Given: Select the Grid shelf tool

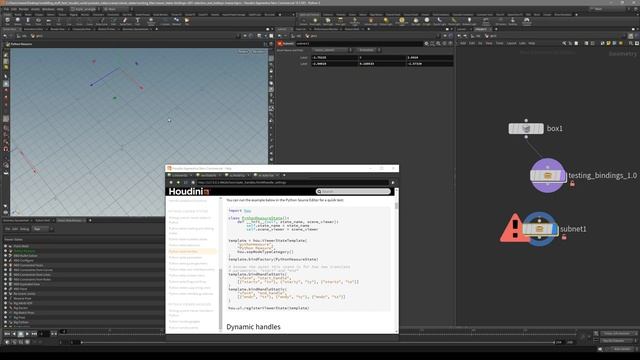Looking at the screenshot, I should (48, 20).
